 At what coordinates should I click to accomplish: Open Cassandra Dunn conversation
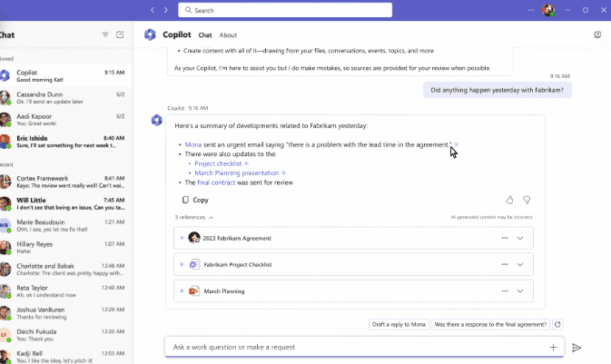point(65,97)
